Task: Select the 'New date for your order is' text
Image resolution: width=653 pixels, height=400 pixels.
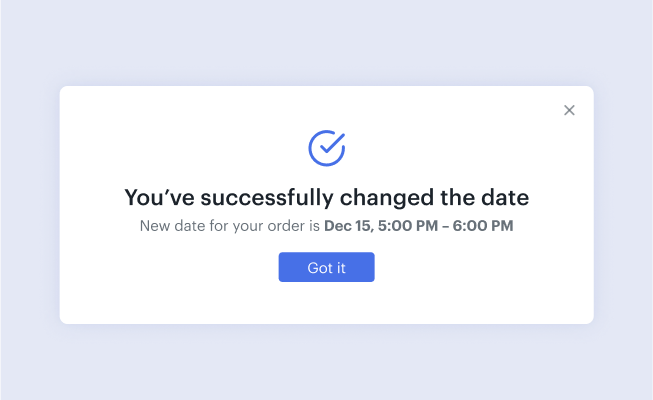Action: 229,226
